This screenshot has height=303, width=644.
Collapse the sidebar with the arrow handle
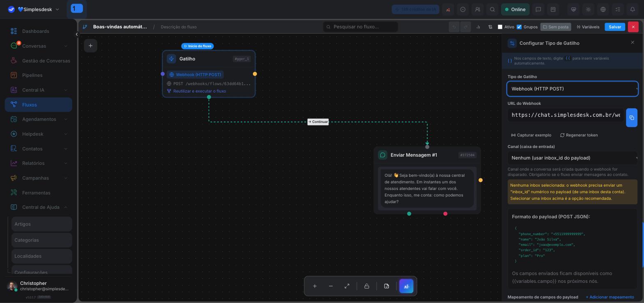pyautogui.click(x=76, y=35)
